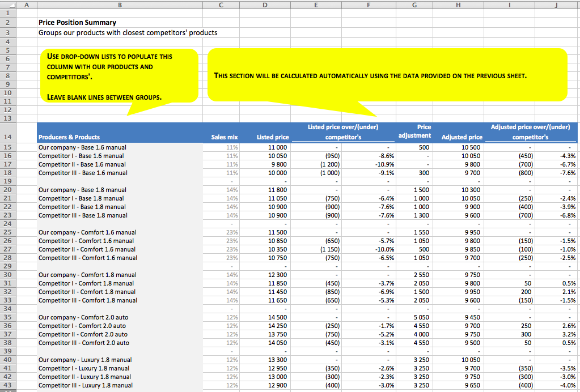Screen dimensions: 580x392
Task: Click listed price 11 500 in row 25
Action: (277, 232)
